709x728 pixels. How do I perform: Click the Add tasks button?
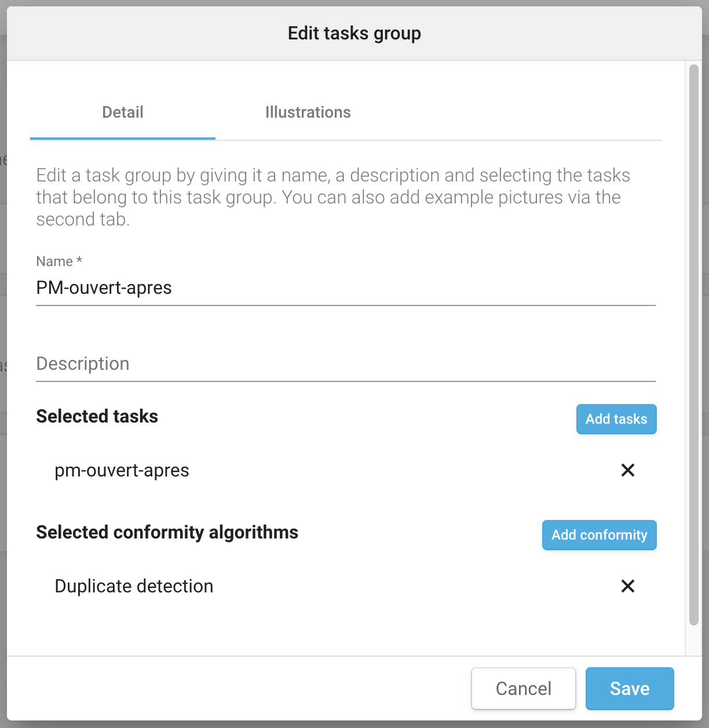[x=616, y=419]
